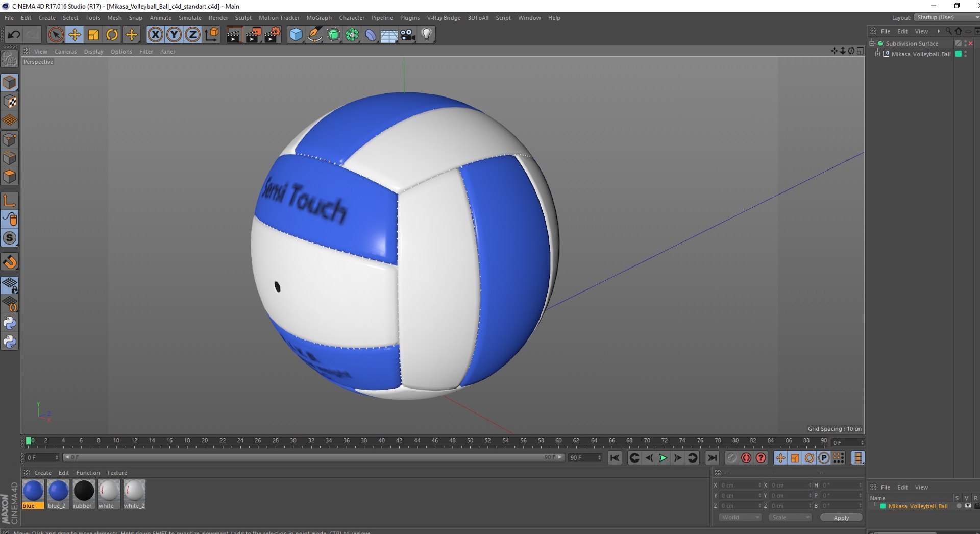Select the white_2 material swatch
Screen dimensions: 980x534
coord(134,494)
